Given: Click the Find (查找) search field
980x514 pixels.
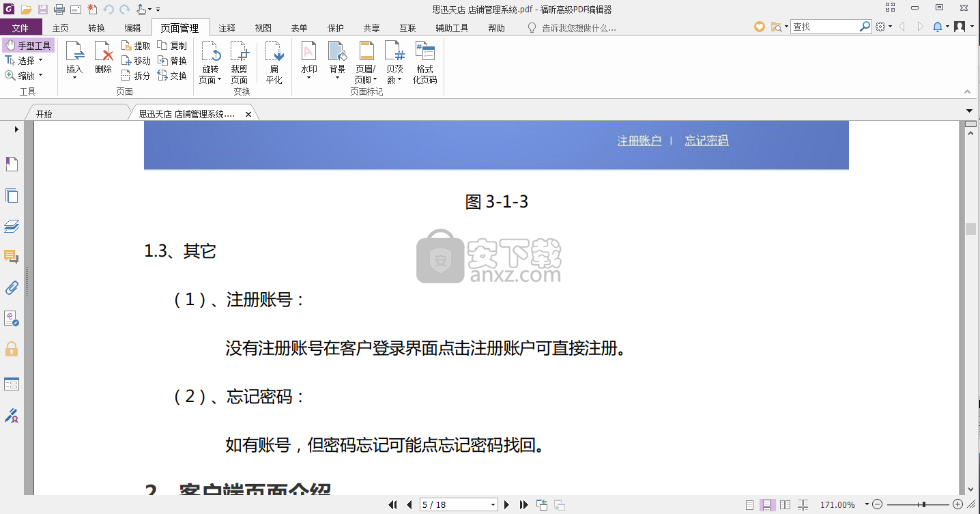Looking at the screenshot, I should pos(824,27).
